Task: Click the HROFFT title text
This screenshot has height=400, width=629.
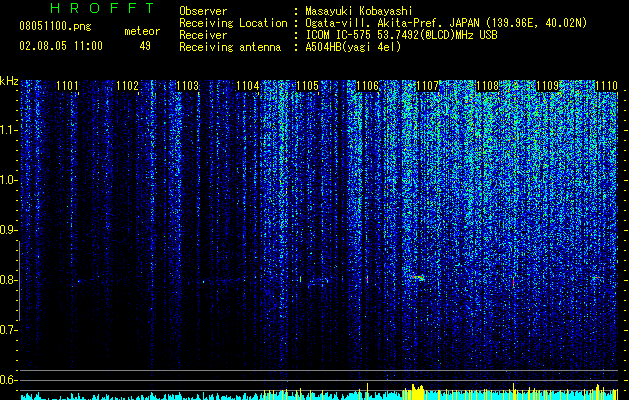Action: tap(102, 8)
